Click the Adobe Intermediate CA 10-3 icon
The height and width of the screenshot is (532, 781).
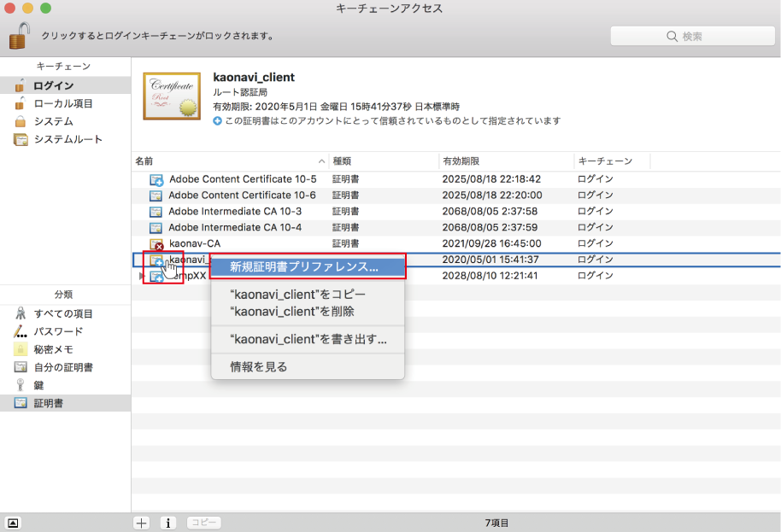(156, 212)
